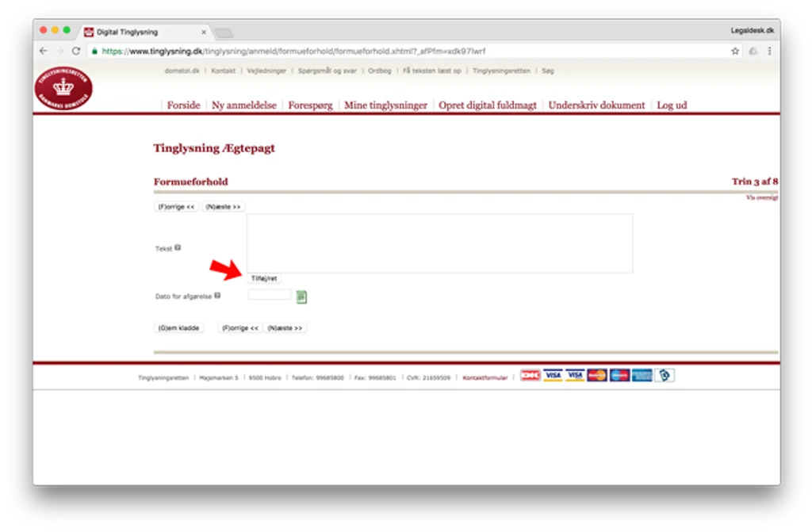Click the Tilføj/ret button
812x532 pixels.
pos(264,278)
